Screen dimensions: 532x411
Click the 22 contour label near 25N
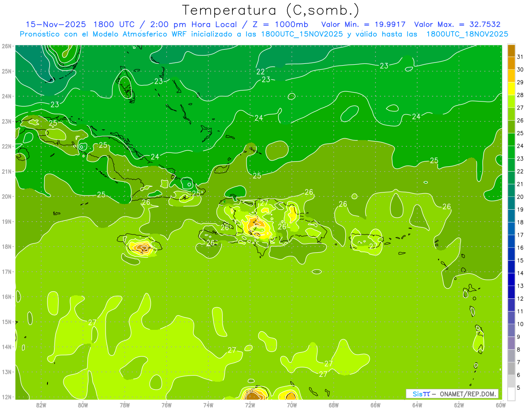click(261, 72)
